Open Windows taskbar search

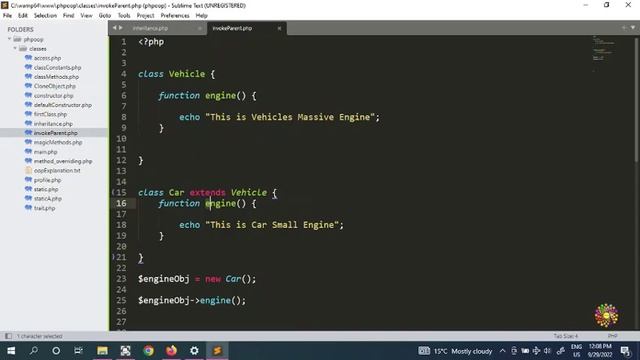tap(34, 351)
